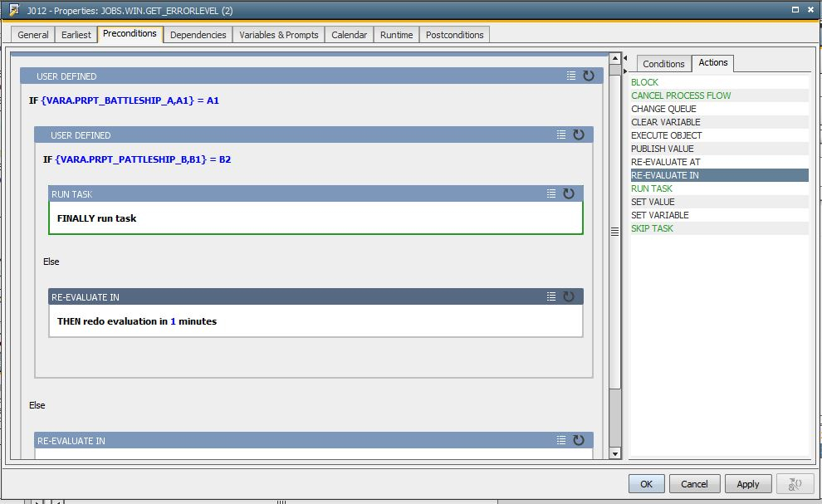Click the refresh icon on the inner USER DEFINED block

579,135
